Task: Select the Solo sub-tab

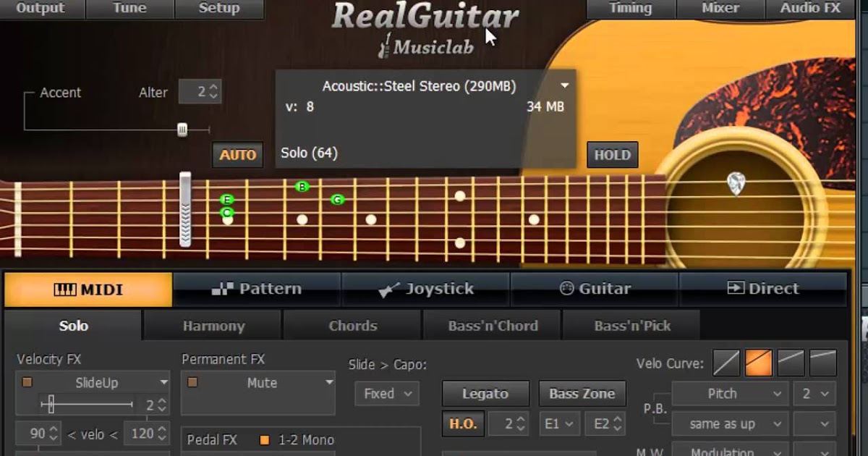Action: (73, 326)
